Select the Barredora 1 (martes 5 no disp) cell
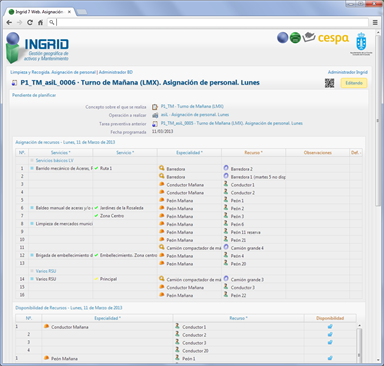384x366 pixels. [253, 177]
